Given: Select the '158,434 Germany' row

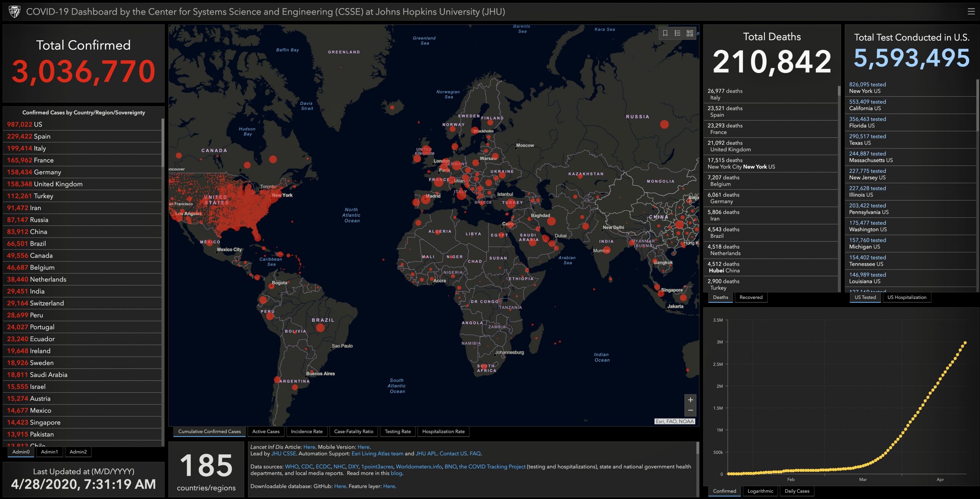Looking at the screenshot, I should click(x=82, y=172).
